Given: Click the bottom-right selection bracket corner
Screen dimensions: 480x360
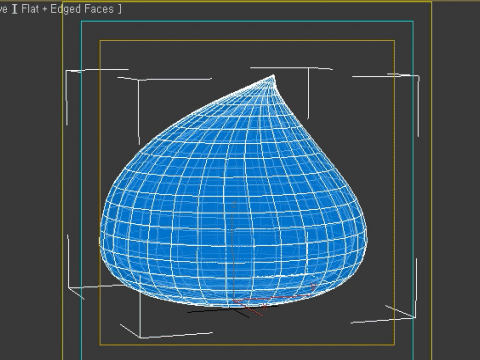Looking at the screenshot, I should pos(415,317).
